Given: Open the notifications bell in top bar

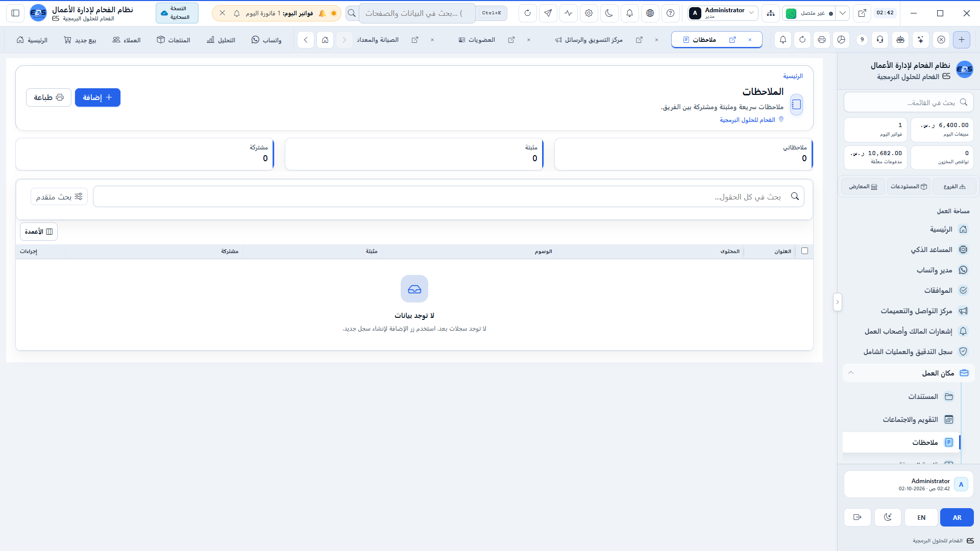Looking at the screenshot, I should [x=630, y=13].
